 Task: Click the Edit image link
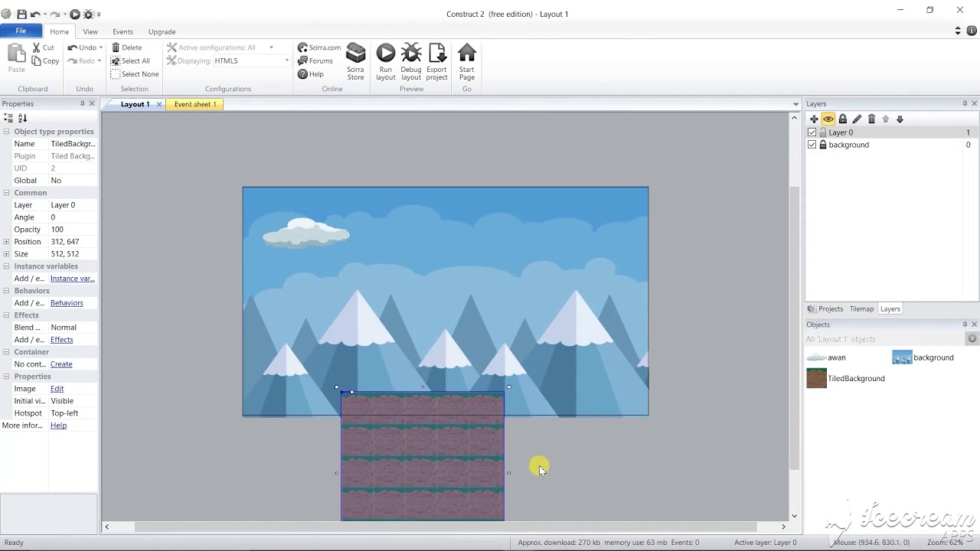pyautogui.click(x=57, y=389)
